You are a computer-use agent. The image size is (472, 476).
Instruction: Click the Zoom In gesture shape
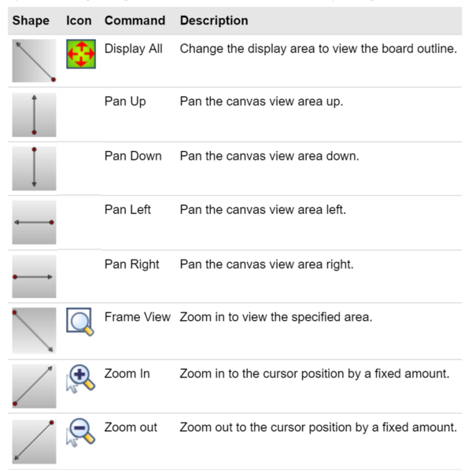(x=34, y=386)
